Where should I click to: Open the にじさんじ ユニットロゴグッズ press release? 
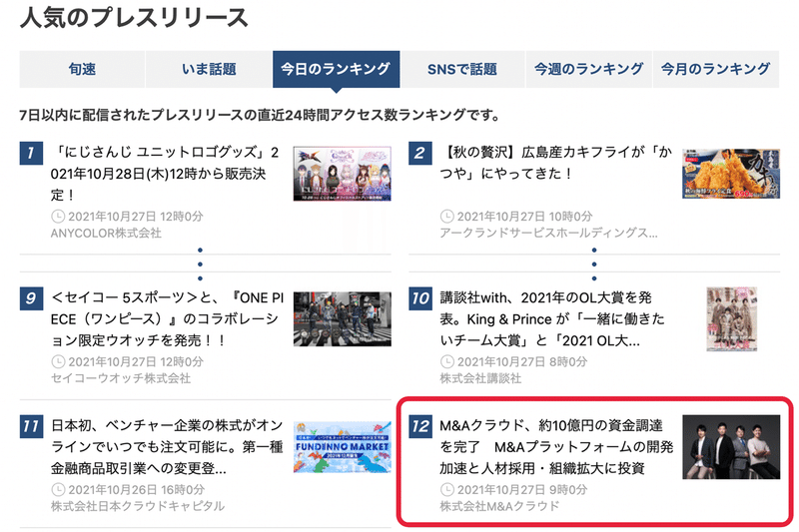(165, 174)
